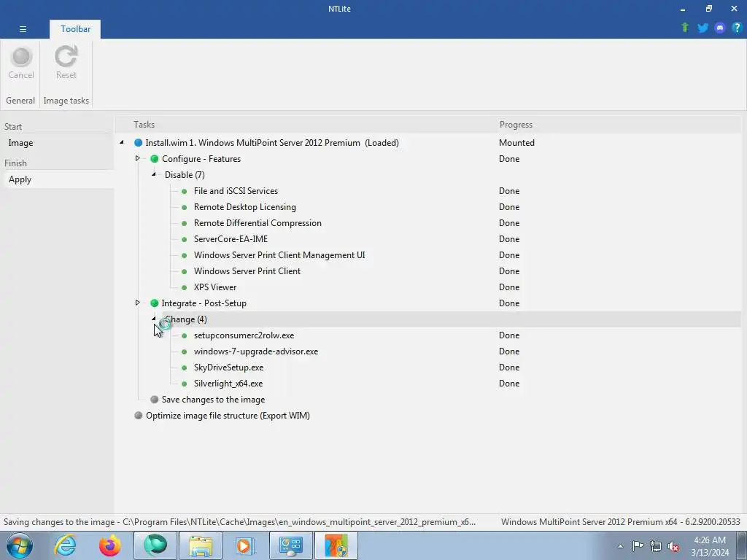The height and width of the screenshot is (560, 747).
Task: Launch Internet Explorer from taskbar
Action: 65,545
